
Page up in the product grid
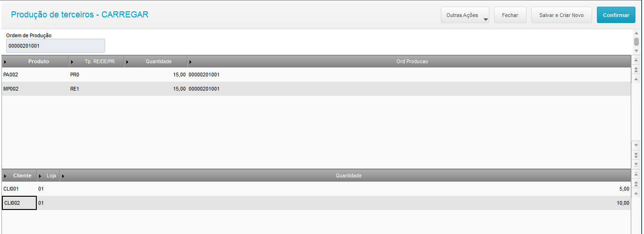pos(636,69)
